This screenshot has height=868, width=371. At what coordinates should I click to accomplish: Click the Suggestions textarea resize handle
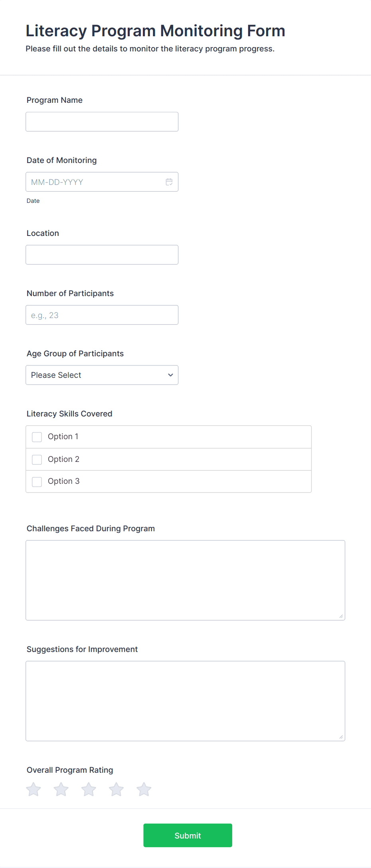[x=341, y=737]
